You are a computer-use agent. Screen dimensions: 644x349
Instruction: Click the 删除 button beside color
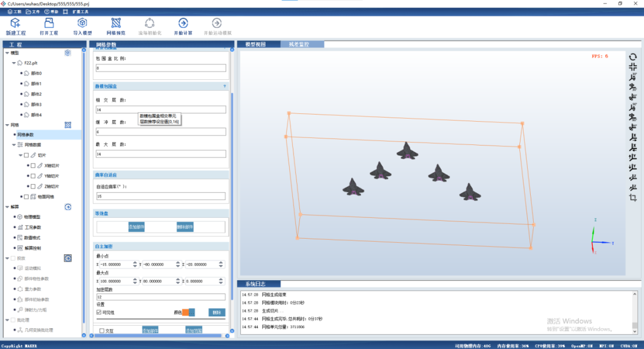tap(216, 313)
